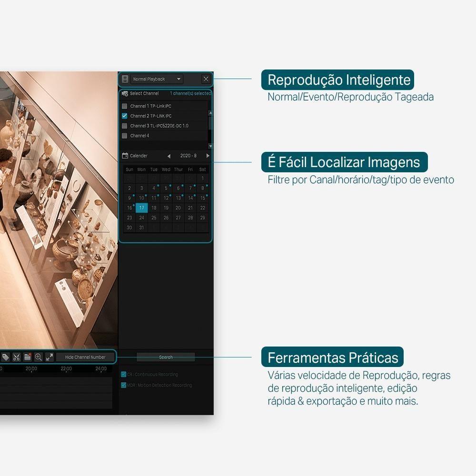Go to previous month in calendar

pos(169,156)
